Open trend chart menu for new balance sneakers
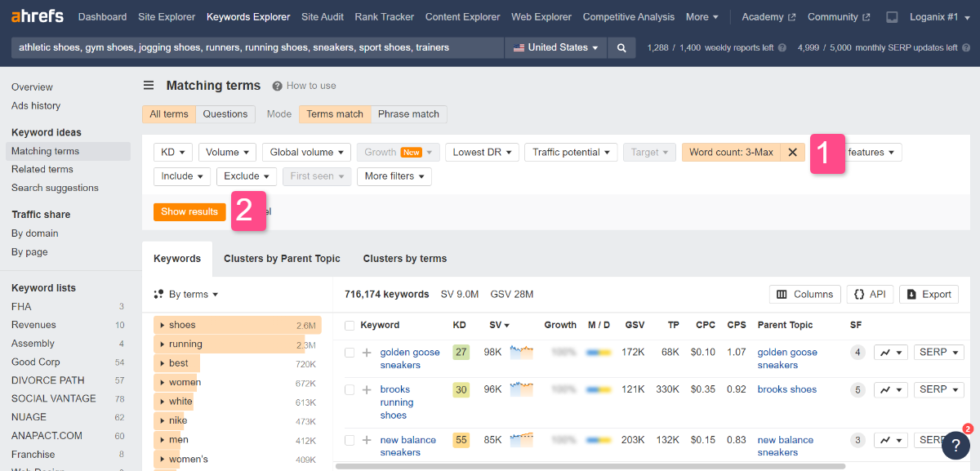 [891, 440]
